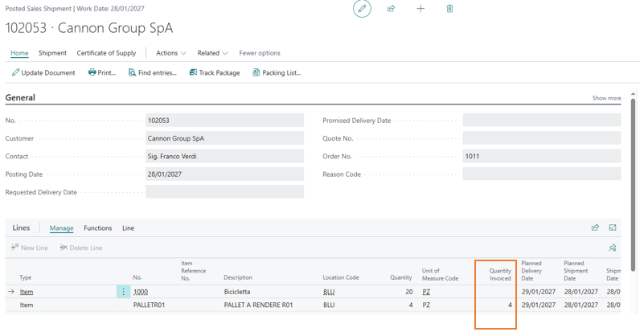Image resolution: width=644 pixels, height=336 pixels.
Task: Click Promised Delivery Date field
Action: [x=542, y=121]
